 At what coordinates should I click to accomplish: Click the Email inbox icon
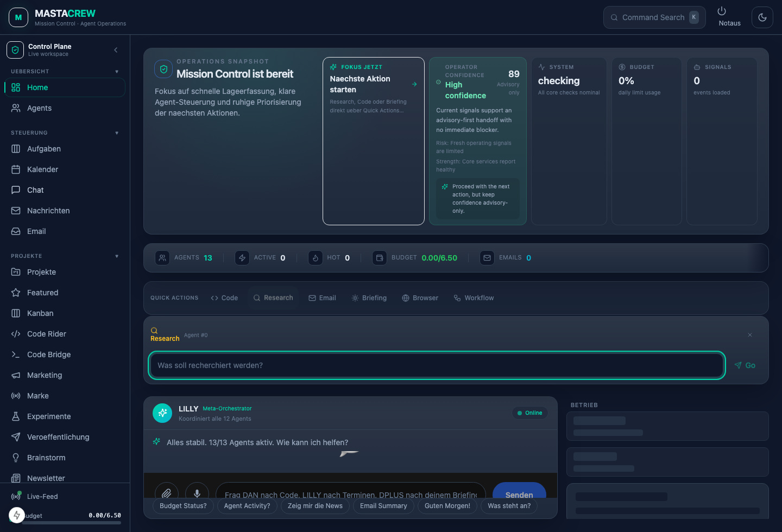[16, 231]
